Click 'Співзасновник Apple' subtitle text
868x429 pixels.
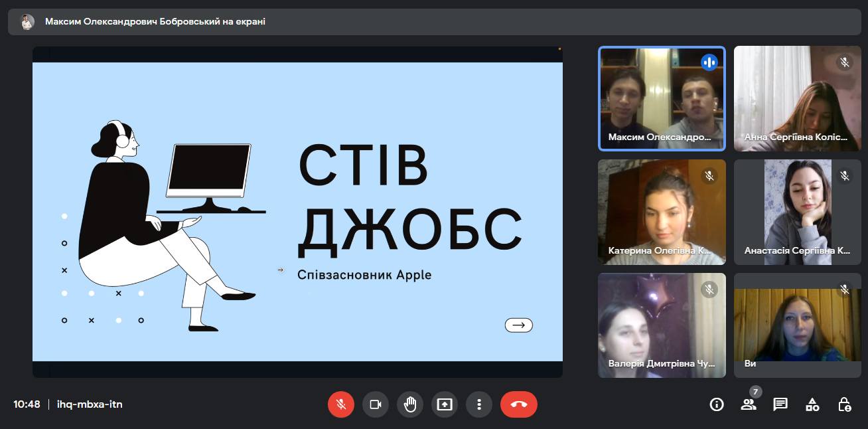364,275
